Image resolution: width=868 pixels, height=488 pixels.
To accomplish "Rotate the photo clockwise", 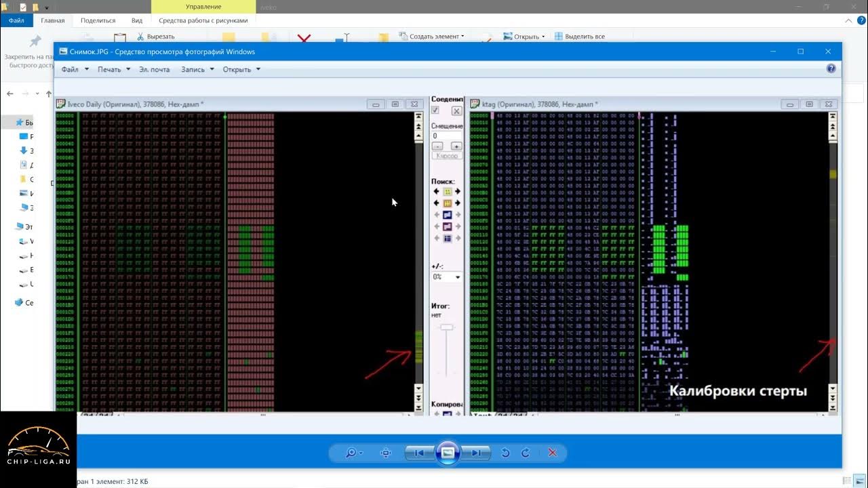I will pos(526,453).
